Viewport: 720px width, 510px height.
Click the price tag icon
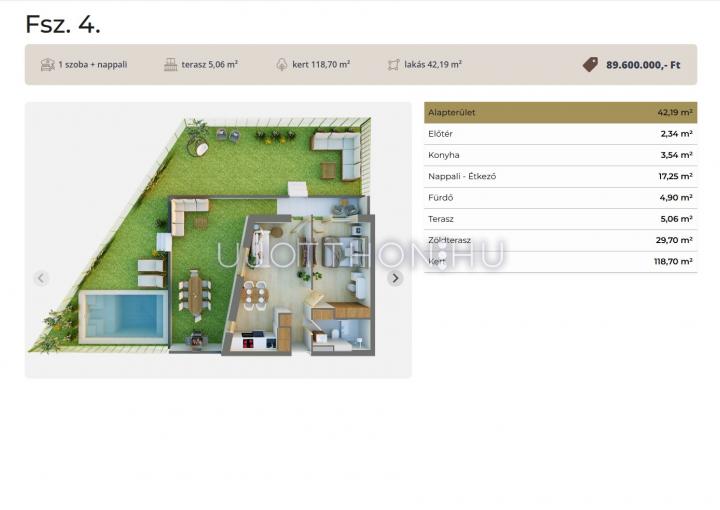click(x=591, y=65)
